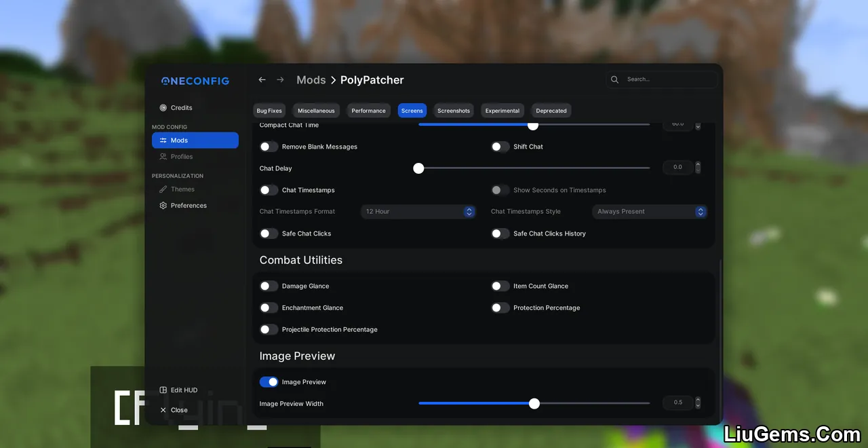This screenshot has width=868, height=448.
Task: Go forward with the right arrow
Action: [280, 80]
